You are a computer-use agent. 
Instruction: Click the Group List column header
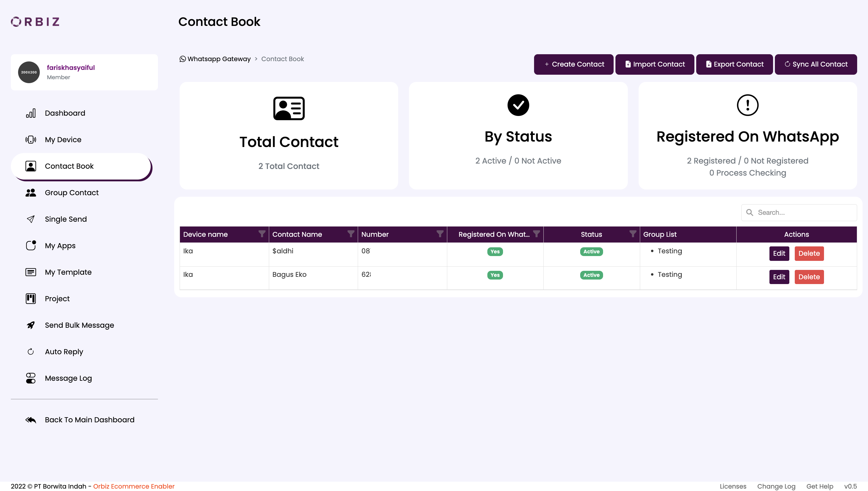point(688,234)
